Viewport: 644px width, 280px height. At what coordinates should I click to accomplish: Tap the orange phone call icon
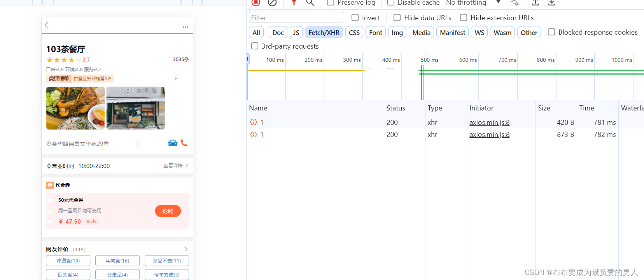pos(184,143)
